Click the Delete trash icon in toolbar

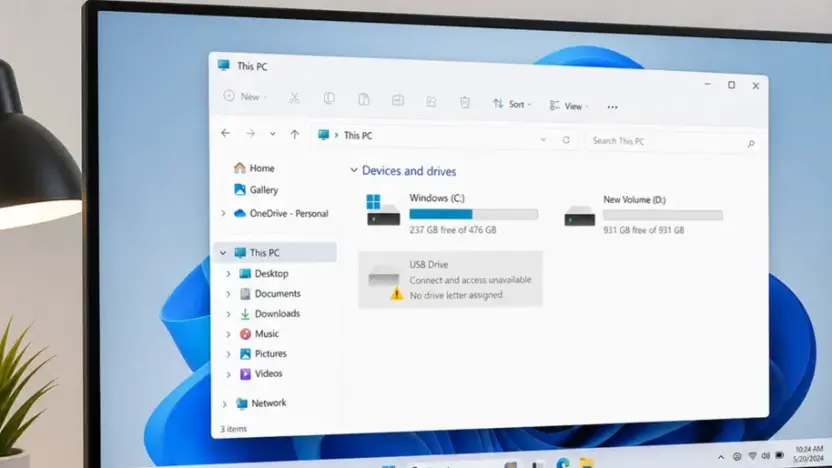pos(465,102)
